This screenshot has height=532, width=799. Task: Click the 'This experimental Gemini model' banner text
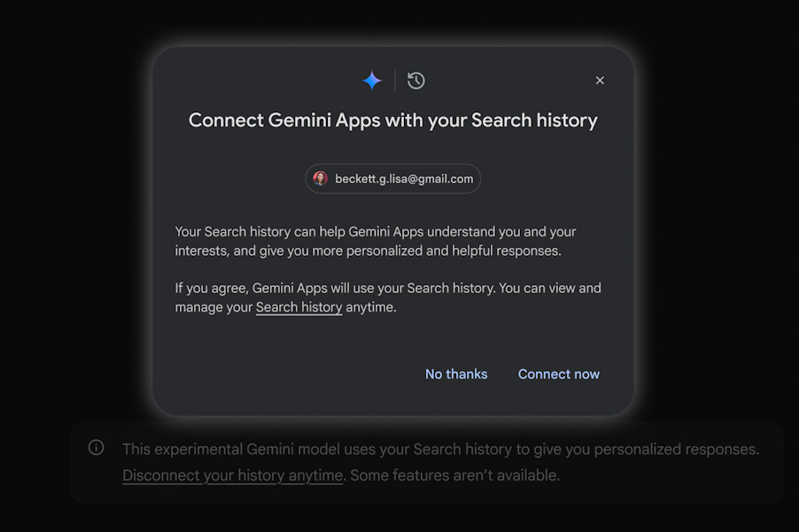click(x=440, y=450)
